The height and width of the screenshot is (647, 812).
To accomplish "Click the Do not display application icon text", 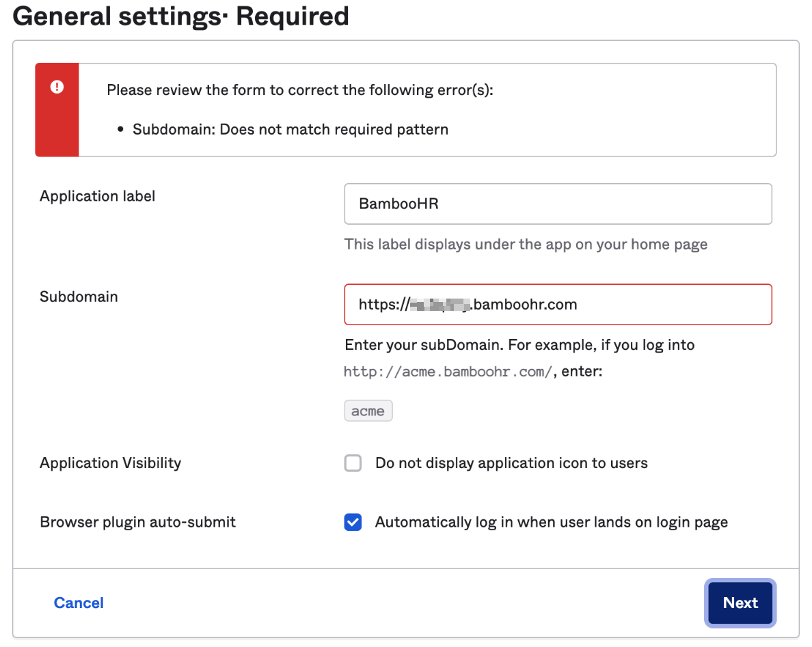I will tap(511, 463).
